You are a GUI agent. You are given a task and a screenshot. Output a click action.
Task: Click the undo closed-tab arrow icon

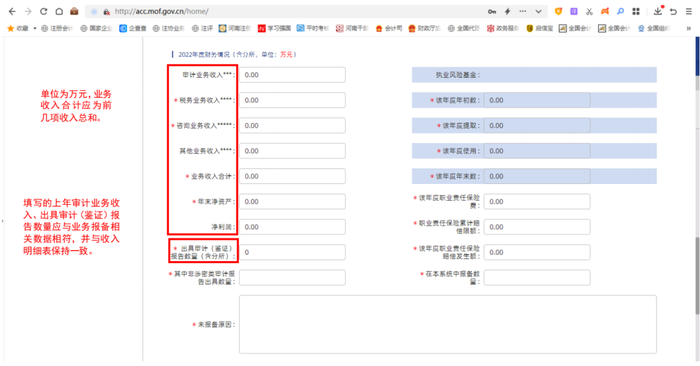pyautogui.click(x=674, y=12)
